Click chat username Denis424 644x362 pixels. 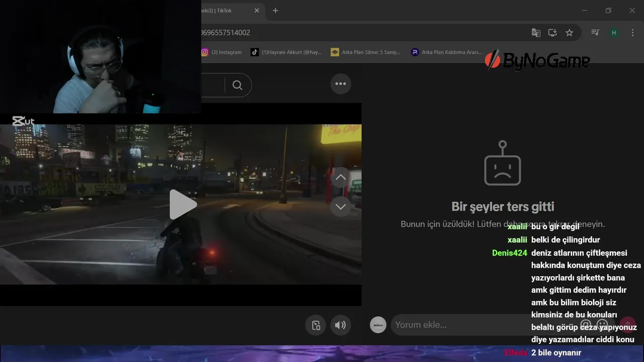510,253
